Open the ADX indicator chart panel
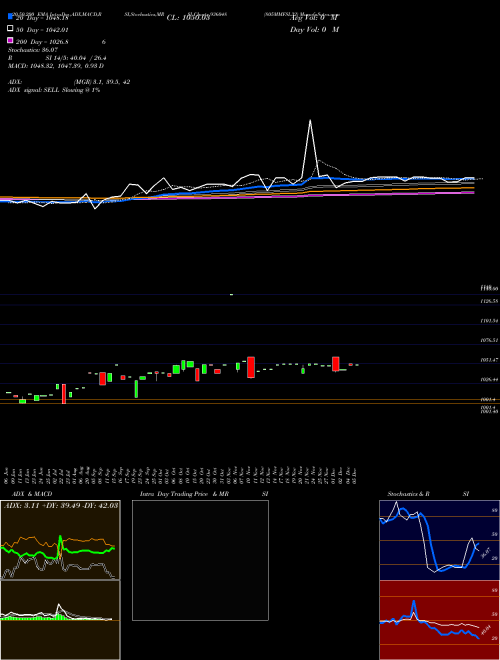 [60, 540]
